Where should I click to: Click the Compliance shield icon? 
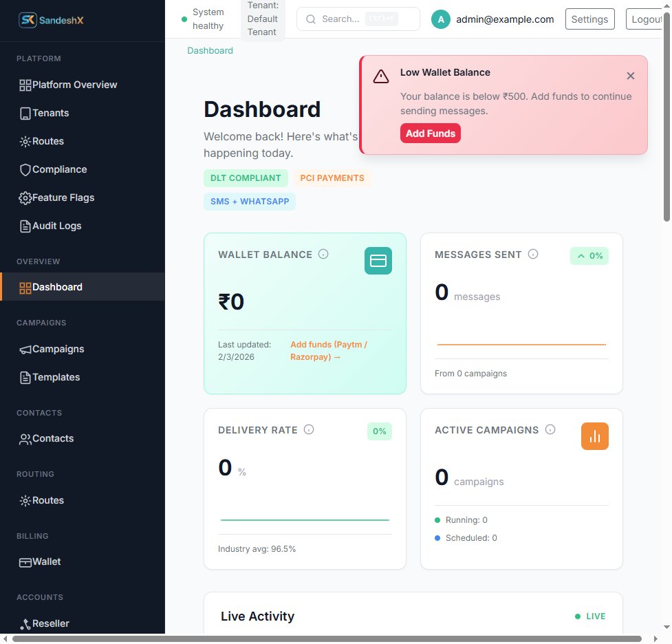(25, 170)
